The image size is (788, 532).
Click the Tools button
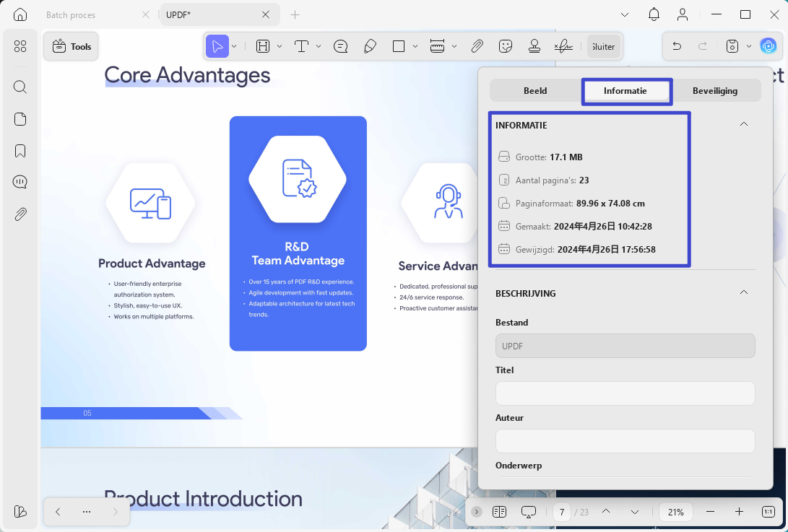tap(71, 46)
